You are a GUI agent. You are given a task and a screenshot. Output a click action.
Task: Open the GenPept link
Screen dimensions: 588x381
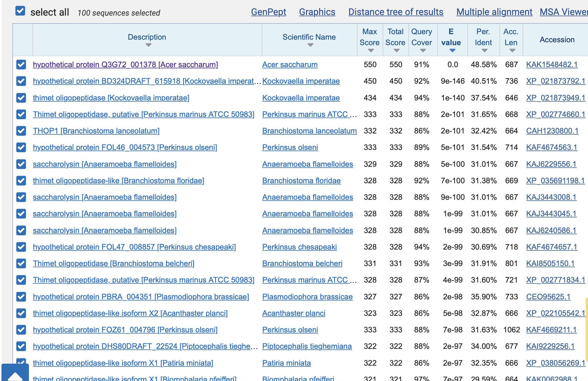click(268, 12)
